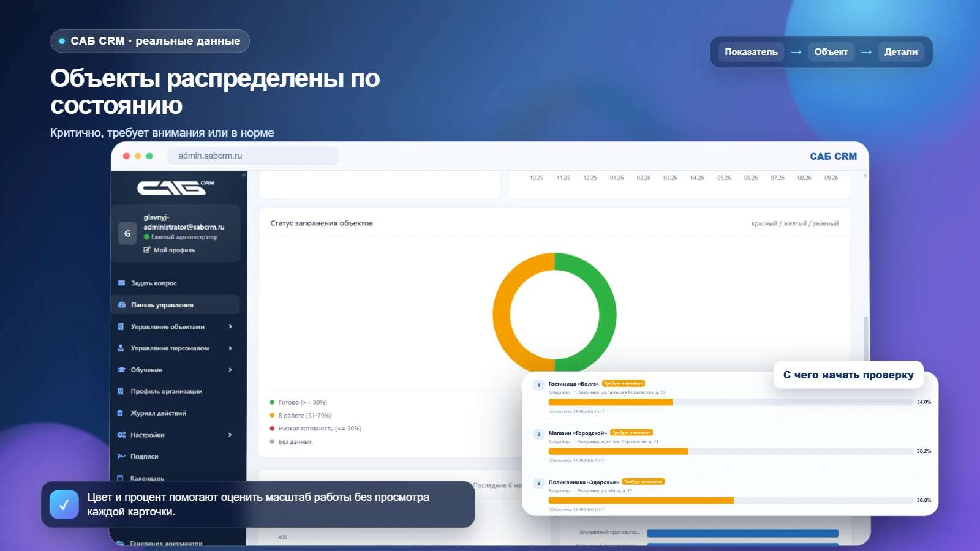Click the Детали pill
This screenshot has height=551, width=980.
pyautogui.click(x=901, y=52)
